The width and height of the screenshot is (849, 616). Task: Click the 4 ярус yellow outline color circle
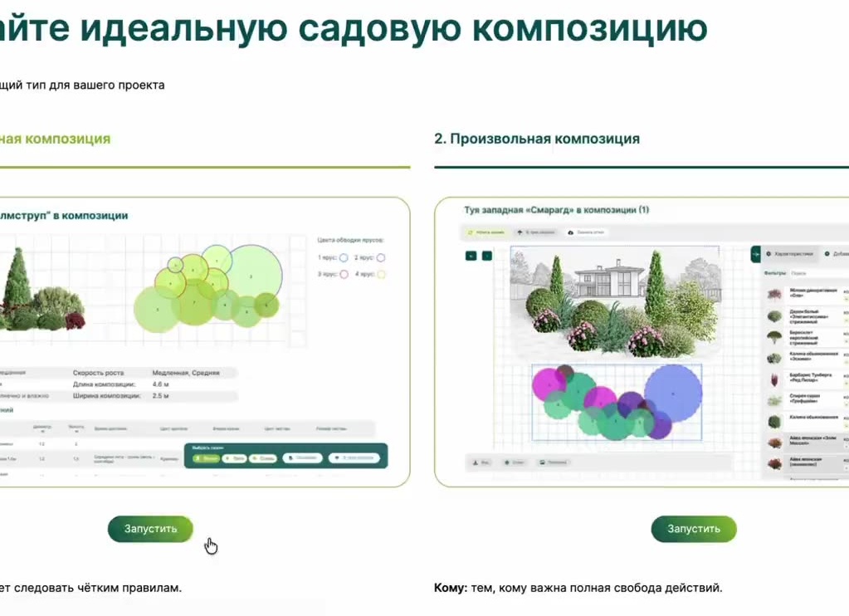point(381,274)
